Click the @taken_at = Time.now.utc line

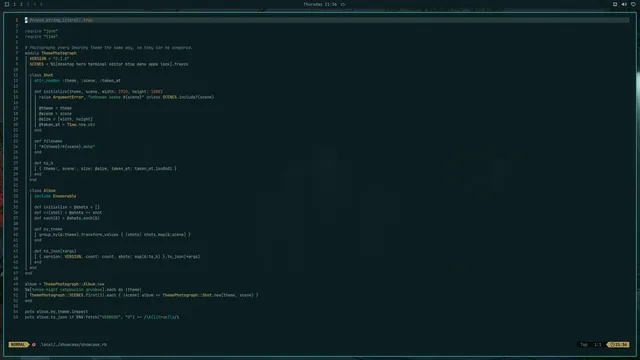[67, 124]
